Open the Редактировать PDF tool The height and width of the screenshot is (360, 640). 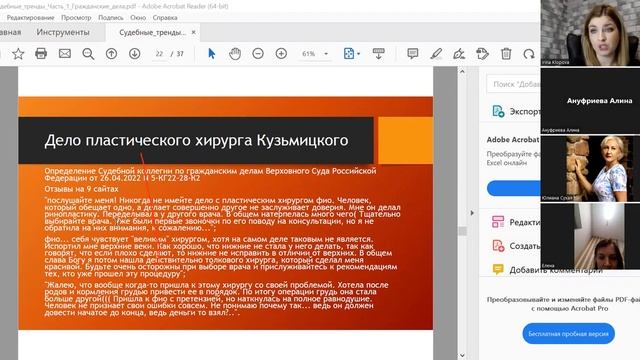pos(516,222)
